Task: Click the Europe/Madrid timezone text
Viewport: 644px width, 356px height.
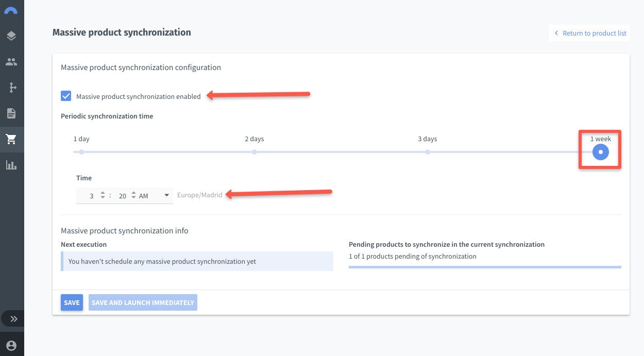Action: pos(200,195)
